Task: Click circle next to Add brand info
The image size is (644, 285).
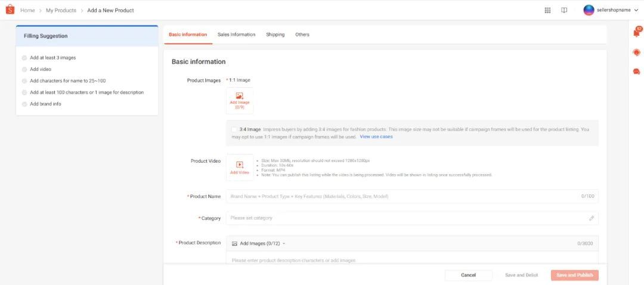Action: pos(24,104)
